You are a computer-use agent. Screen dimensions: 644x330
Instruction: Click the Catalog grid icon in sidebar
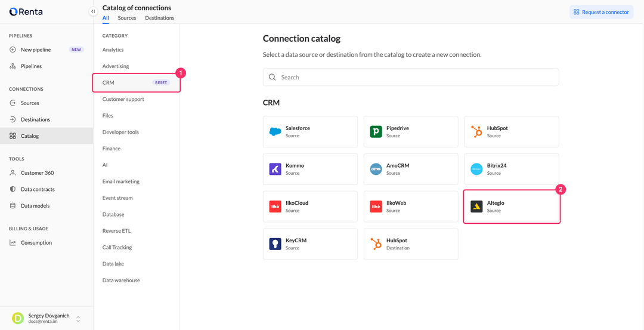[13, 136]
